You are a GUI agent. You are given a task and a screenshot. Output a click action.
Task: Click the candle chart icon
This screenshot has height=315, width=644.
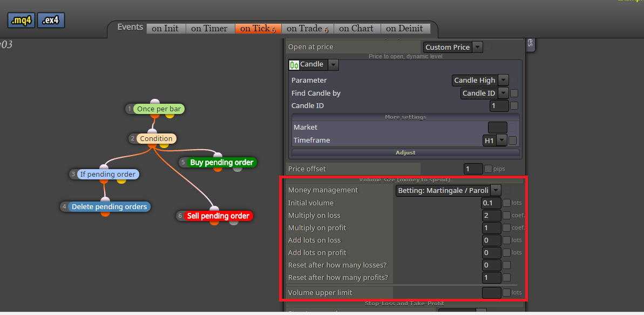tap(294, 64)
